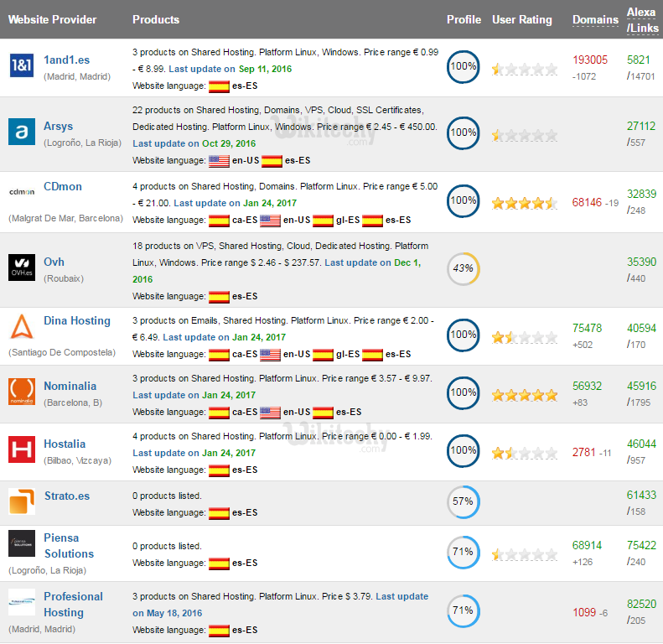Open the Arsys provider link
Screen dimensions: 663x644
coord(59,126)
